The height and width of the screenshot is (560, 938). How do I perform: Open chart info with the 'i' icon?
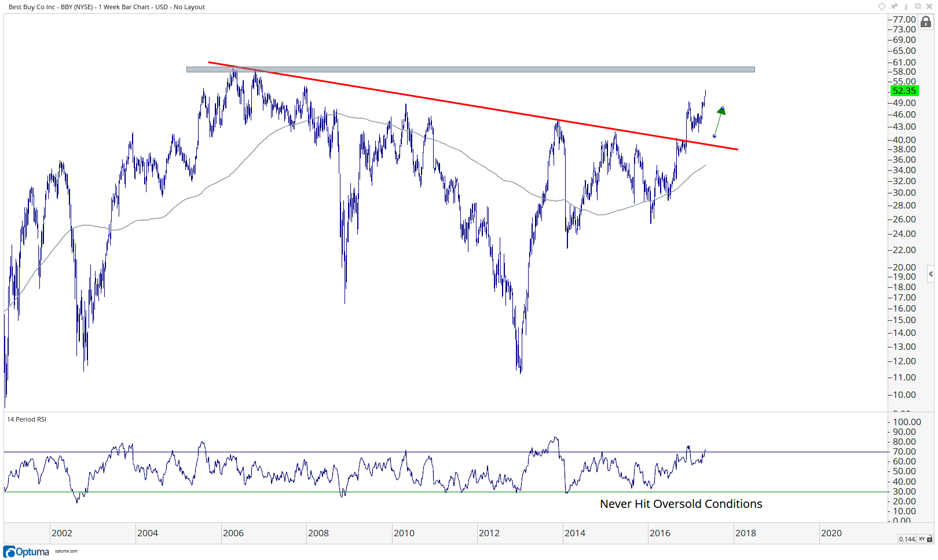click(x=906, y=7)
